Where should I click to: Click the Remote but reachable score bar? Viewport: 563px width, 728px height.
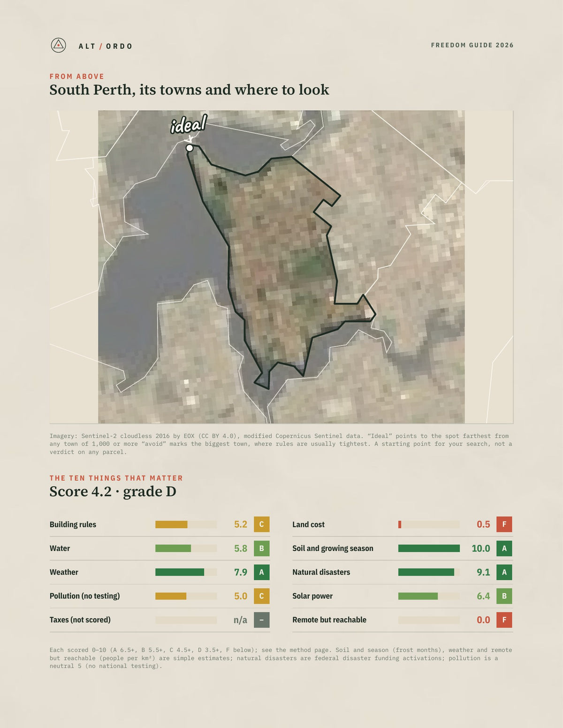click(429, 620)
